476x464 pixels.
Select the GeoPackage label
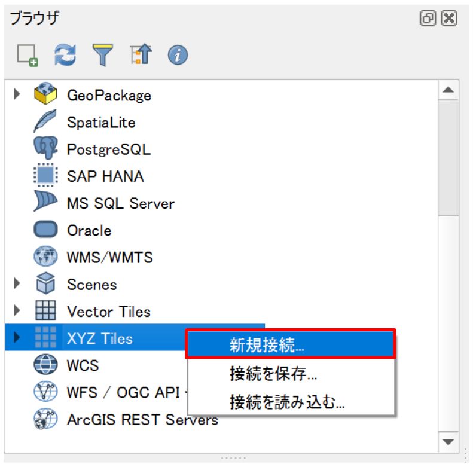point(109,96)
